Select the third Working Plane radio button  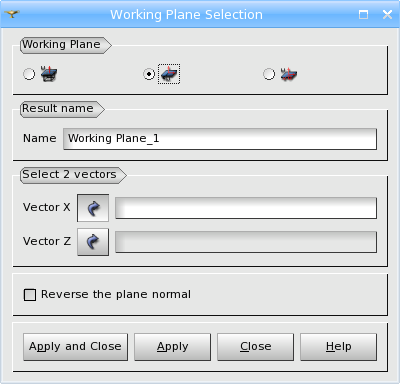[x=269, y=74]
